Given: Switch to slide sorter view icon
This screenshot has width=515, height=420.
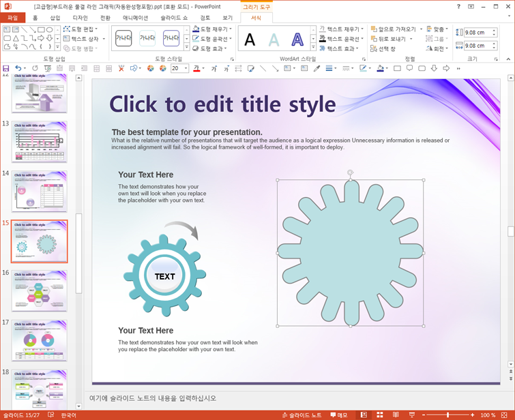Looking at the screenshot, I should tap(380, 415).
